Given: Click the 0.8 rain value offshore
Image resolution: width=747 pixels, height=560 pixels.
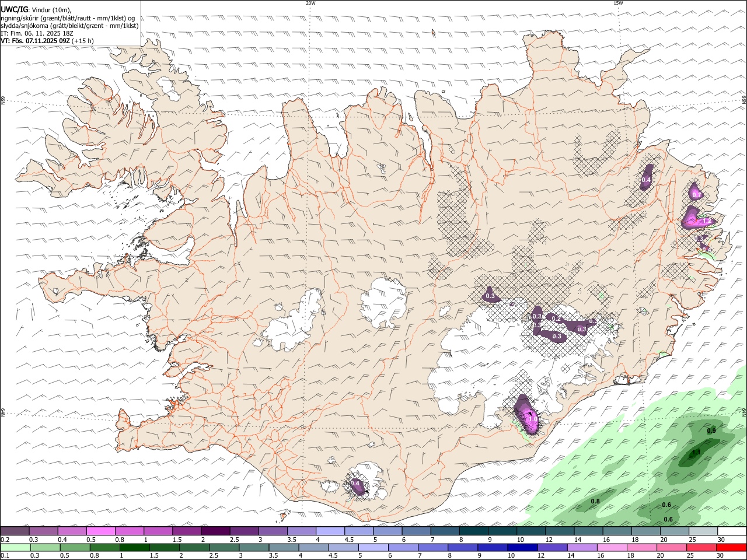Looking at the screenshot, I should coord(595,501).
